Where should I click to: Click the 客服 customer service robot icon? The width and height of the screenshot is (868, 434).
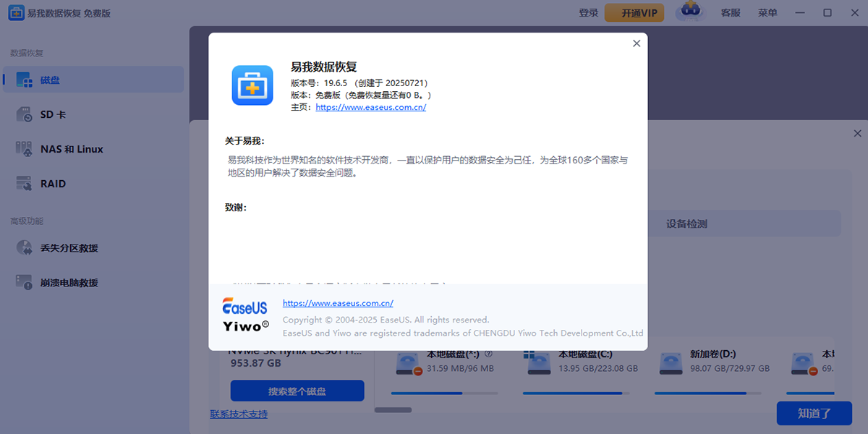tap(689, 12)
